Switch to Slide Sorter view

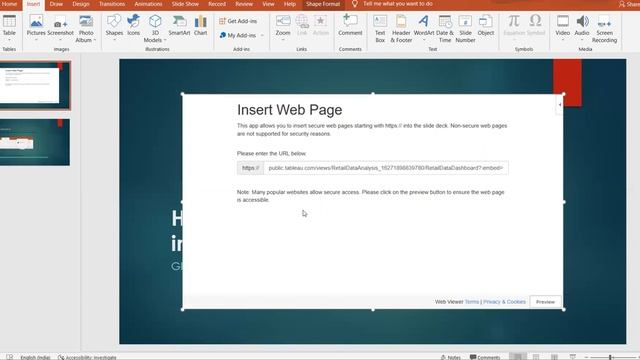coord(536,357)
